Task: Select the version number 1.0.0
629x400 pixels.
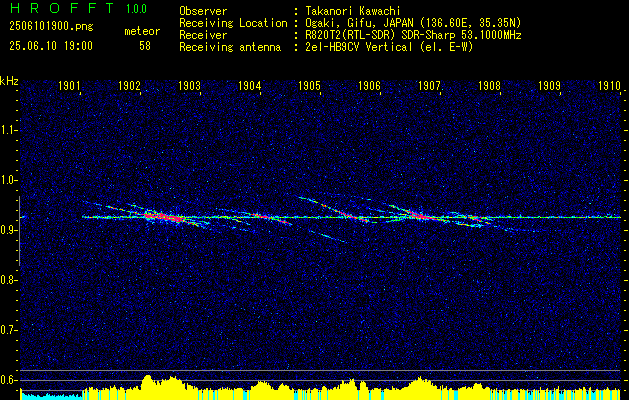Action: click(x=136, y=8)
